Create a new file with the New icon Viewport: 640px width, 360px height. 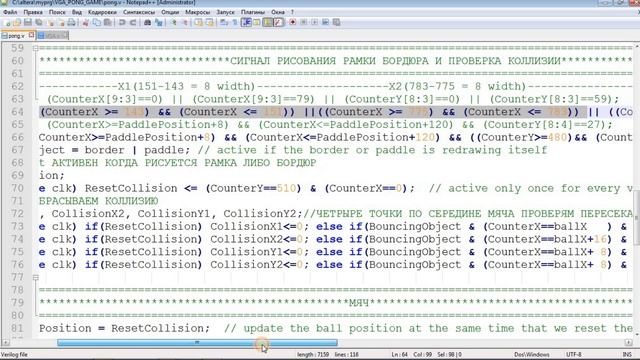7,22
